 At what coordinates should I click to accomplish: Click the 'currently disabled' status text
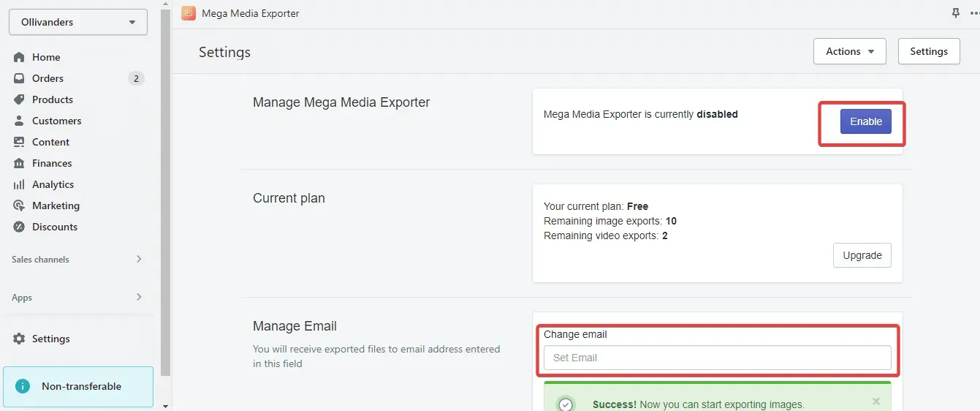point(695,114)
